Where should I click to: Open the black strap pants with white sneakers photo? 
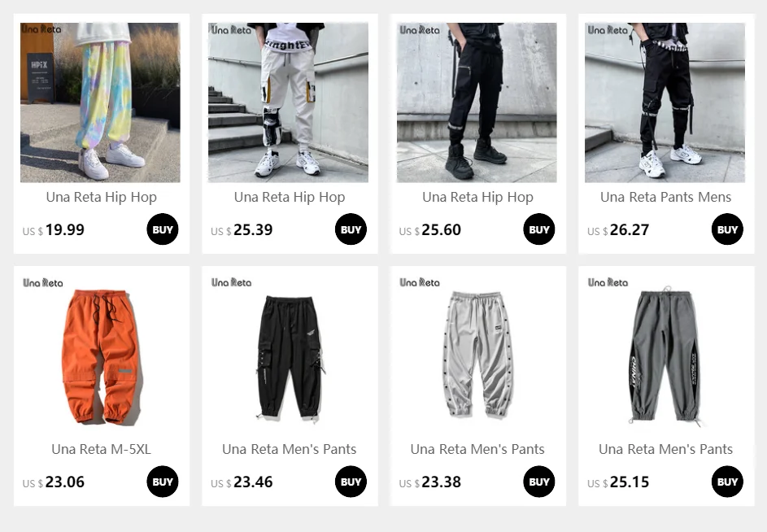[x=665, y=102]
